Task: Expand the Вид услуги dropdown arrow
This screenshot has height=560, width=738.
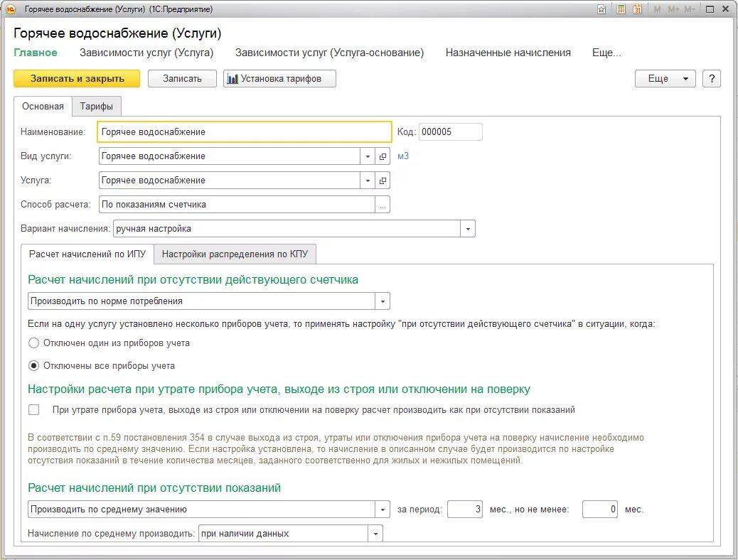Action: pyautogui.click(x=368, y=156)
